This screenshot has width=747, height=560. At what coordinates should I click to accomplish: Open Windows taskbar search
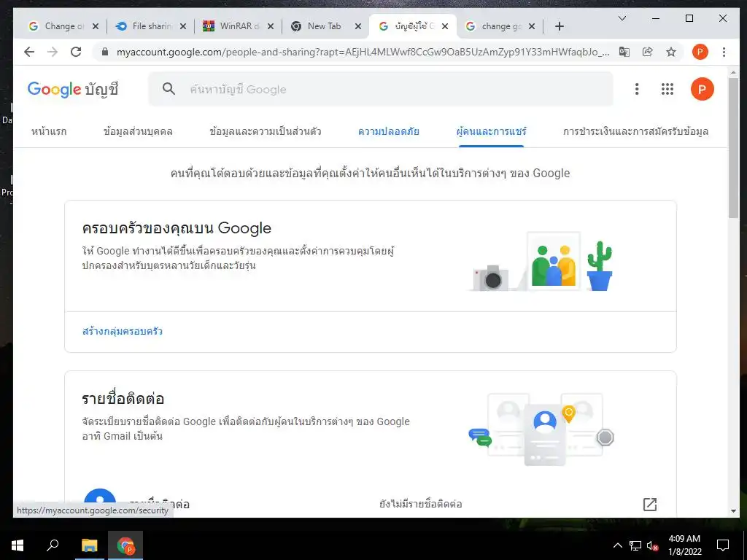(x=53, y=545)
